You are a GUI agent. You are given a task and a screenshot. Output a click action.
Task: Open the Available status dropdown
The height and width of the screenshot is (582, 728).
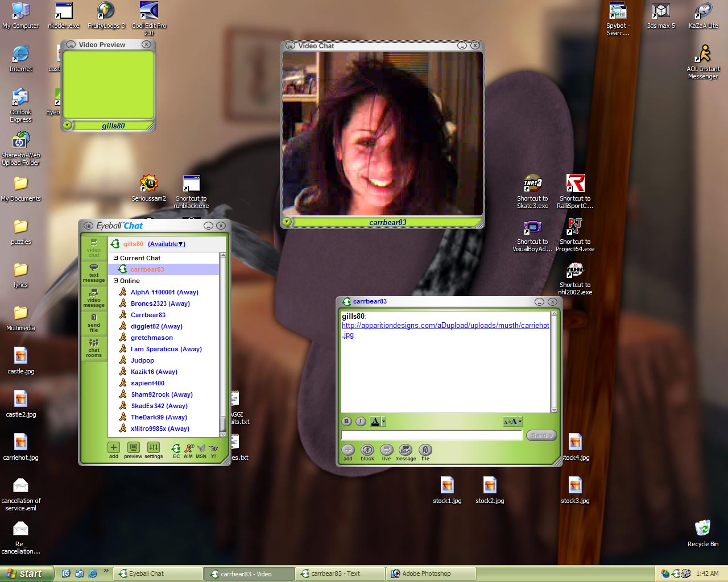167,244
